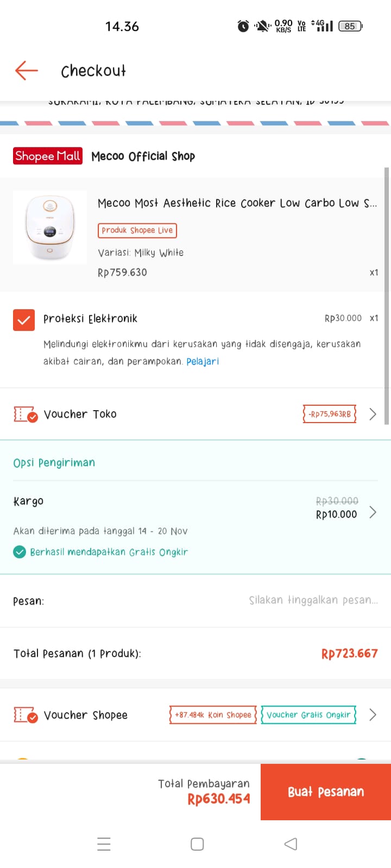Image resolution: width=391 pixels, height=868 pixels.
Task: Tap the Voucher Shopee ticket icon
Action: [25, 715]
